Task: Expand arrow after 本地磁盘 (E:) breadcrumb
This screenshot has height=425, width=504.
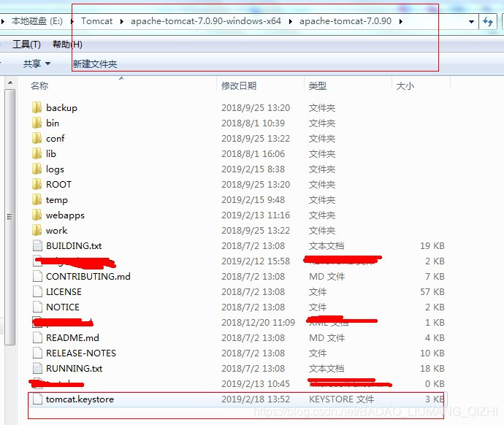Action: coord(72,21)
